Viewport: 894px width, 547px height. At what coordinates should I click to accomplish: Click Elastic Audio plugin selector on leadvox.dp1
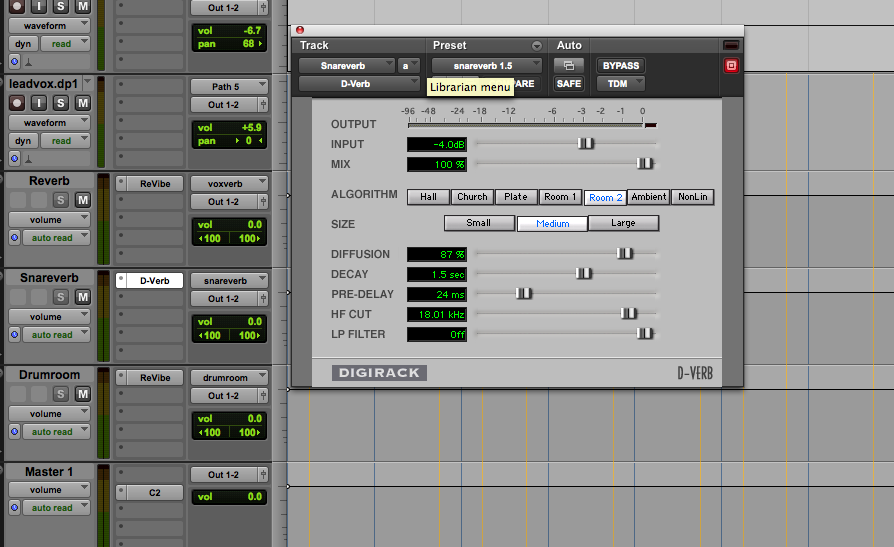tap(29, 159)
